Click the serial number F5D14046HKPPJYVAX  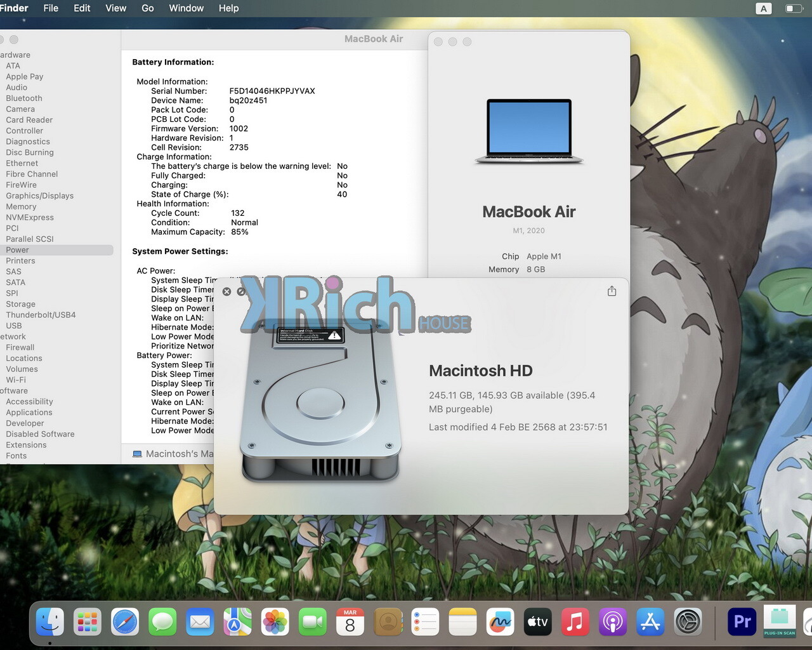pyautogui.click(x=272, y=91)
